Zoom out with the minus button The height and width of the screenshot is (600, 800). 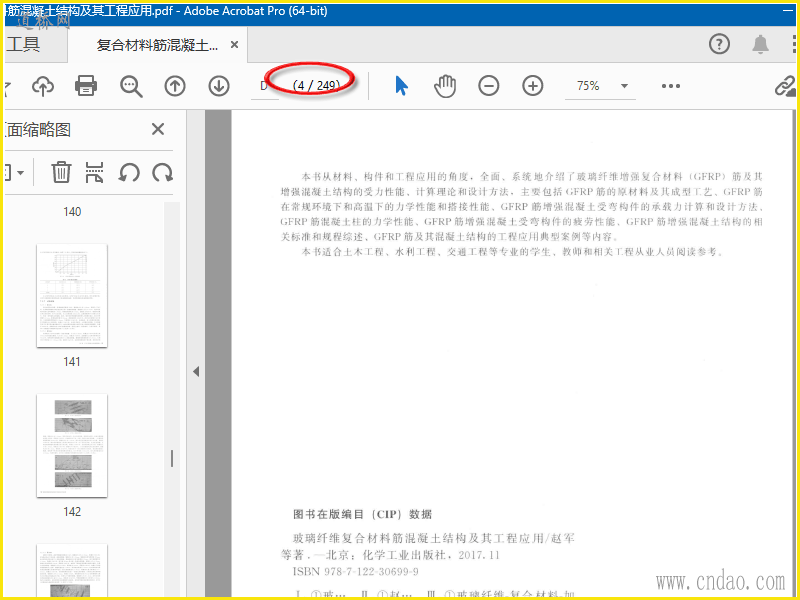click(x=489, y=86)
